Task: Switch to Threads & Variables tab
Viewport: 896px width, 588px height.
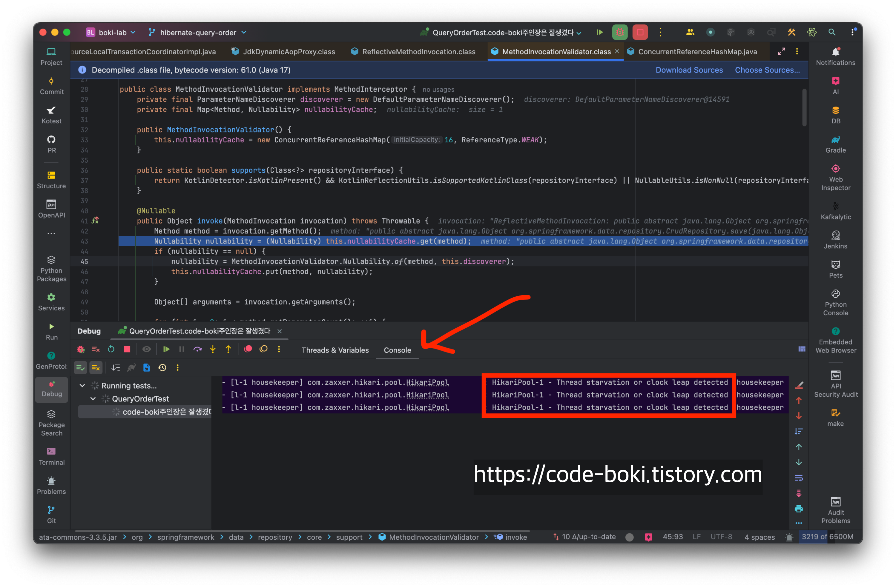Action: tap(335, 350)
